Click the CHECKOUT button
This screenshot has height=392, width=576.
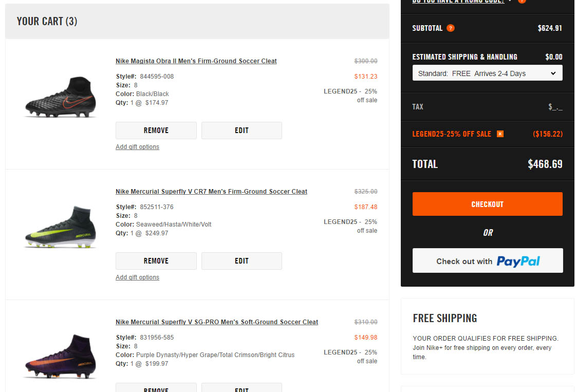(487, 204)
